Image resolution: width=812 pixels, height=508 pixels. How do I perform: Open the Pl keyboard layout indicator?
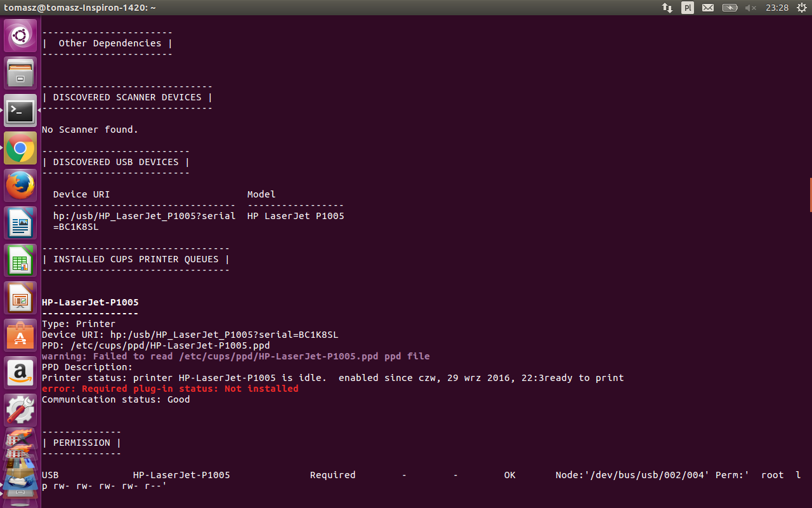click(688, 8)
